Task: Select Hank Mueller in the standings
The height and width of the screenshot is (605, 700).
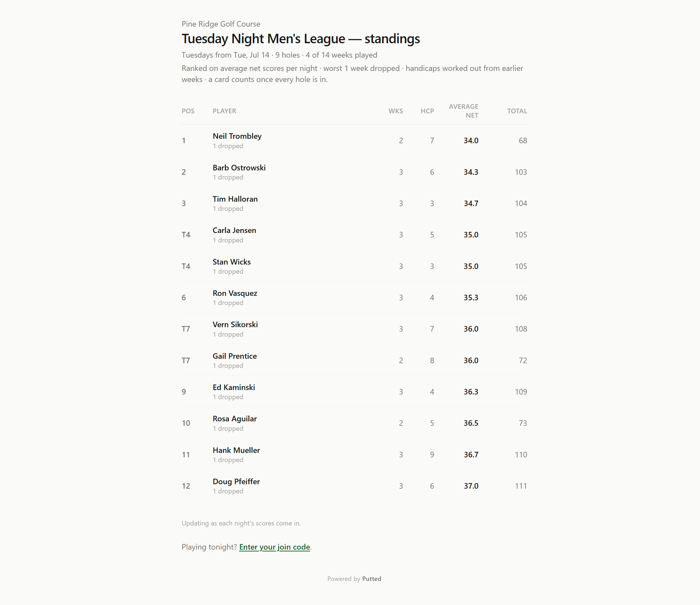Action: pos(354,455)
